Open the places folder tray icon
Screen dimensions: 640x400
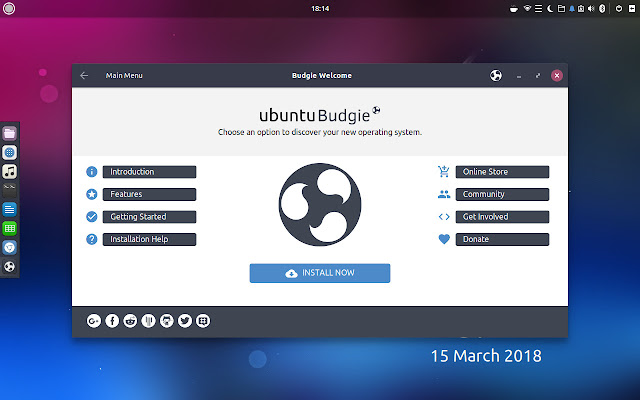pos(561,8)
